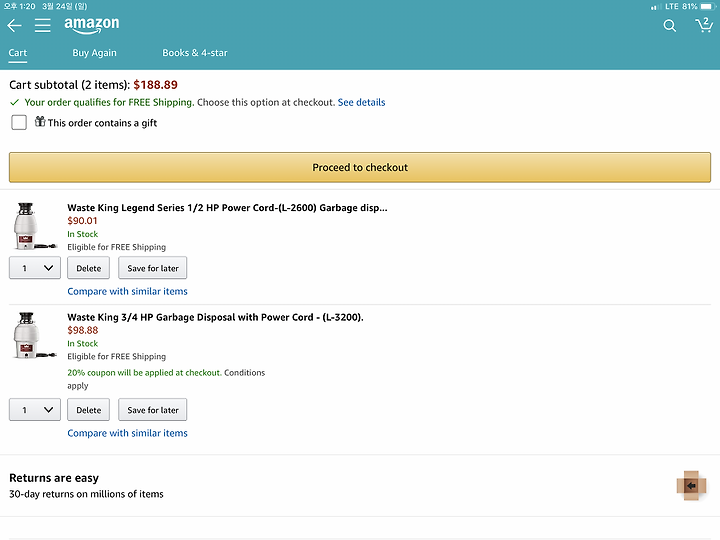
Task: Save the L-3200 disposal for later
Action: click(x=153, y=410)
